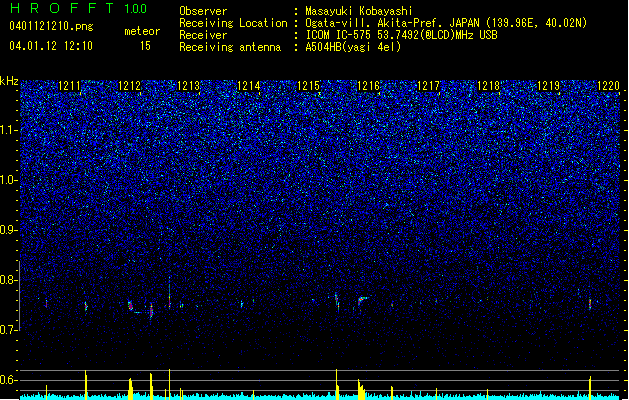Click the Receiving antenna label

point(230,47)
